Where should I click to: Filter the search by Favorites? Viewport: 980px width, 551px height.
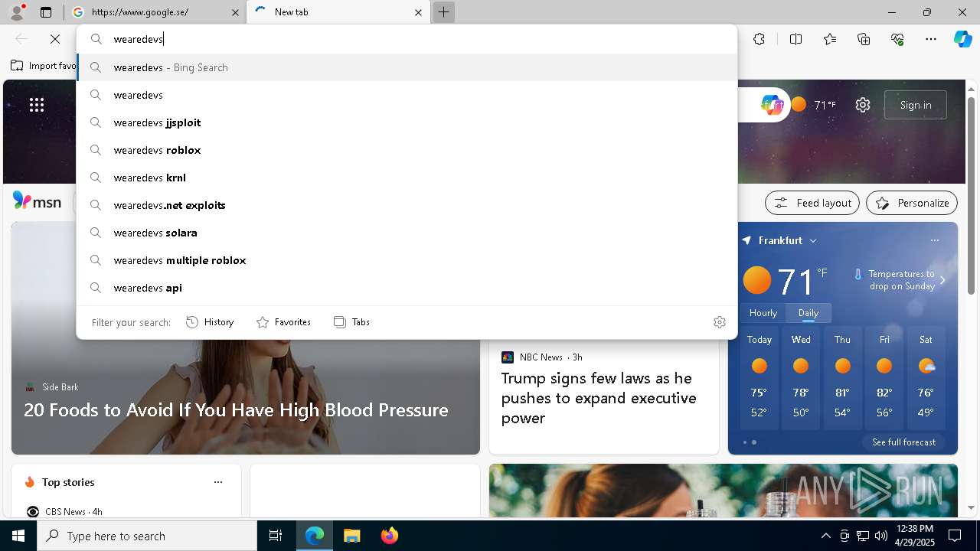283,322
